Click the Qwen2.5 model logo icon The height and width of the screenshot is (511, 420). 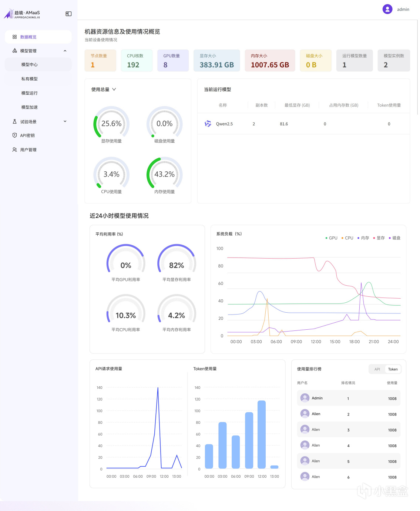tap(208, 124)
